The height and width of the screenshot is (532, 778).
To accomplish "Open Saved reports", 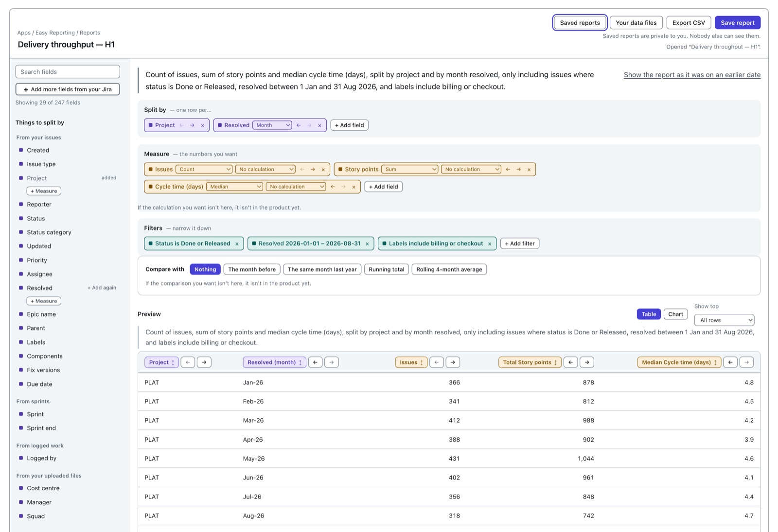I will point(580,23).
